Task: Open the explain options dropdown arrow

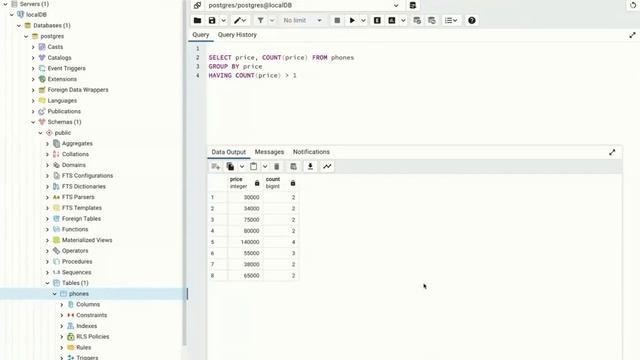Action: pos(403,20)
